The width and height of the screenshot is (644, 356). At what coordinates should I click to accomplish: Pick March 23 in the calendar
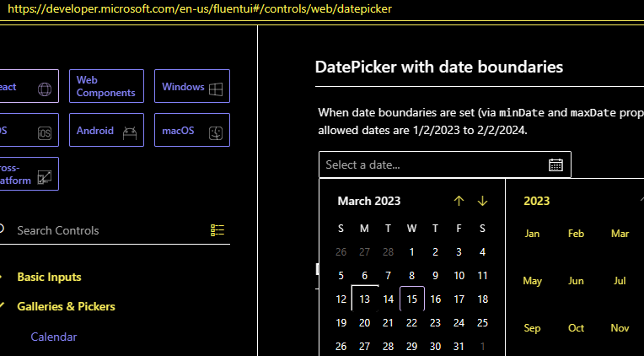435,323
